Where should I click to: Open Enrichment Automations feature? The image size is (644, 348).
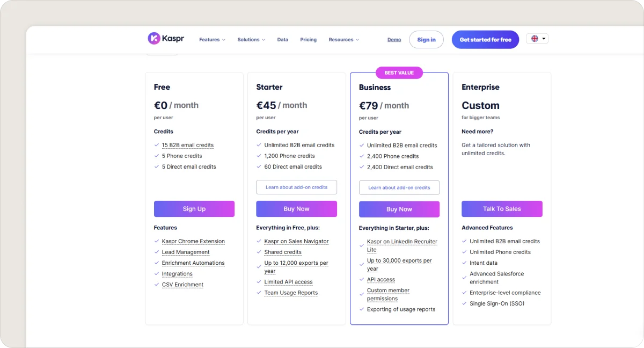tap(193, 263)
